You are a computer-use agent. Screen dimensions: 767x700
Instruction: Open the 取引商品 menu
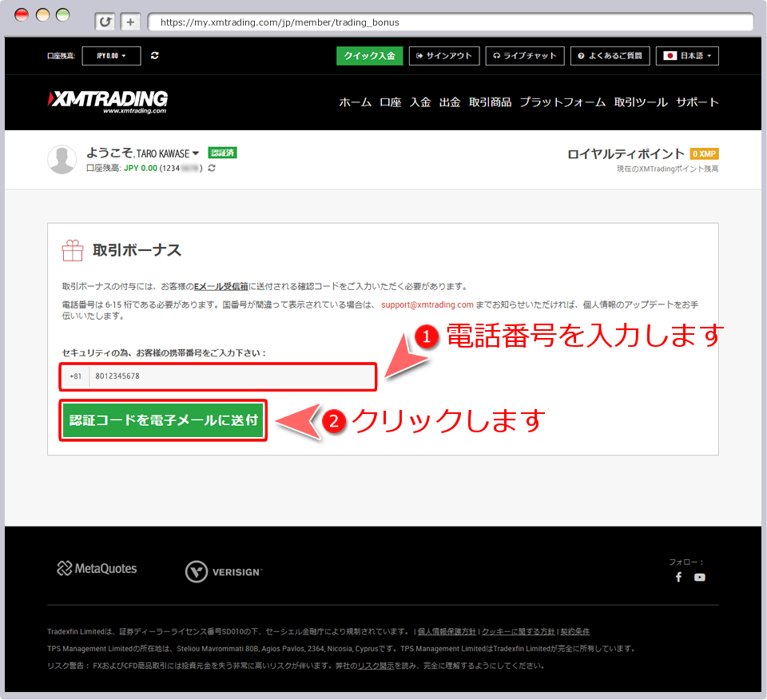[490, 102]
